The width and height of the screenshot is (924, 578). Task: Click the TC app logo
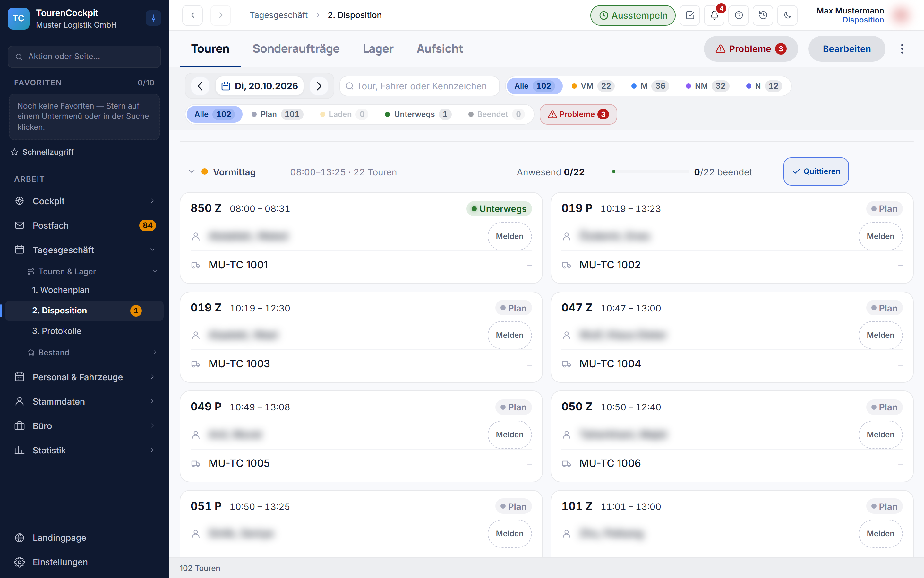(18, 18)
